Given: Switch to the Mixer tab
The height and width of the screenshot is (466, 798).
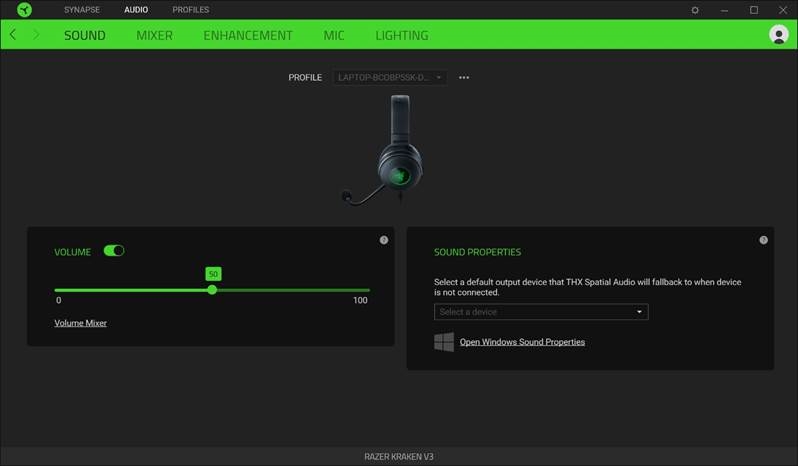Looking at the screenshot, I should [155, 35].
